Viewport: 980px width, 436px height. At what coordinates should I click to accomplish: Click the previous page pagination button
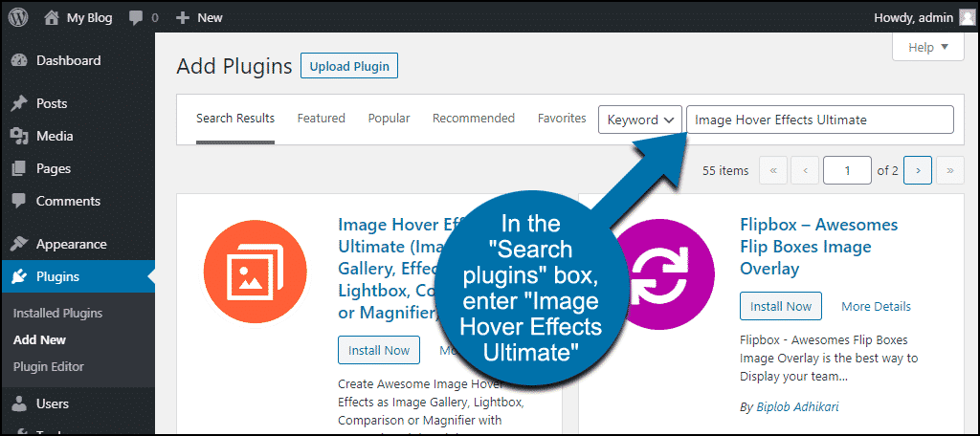pyautogui.click(x=805, y=170)
